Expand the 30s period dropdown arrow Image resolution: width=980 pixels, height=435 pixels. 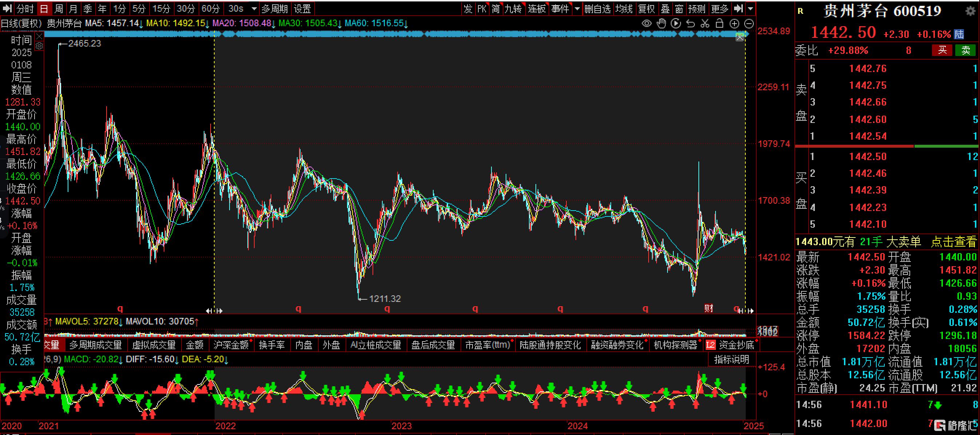click(x=254, y=8)
